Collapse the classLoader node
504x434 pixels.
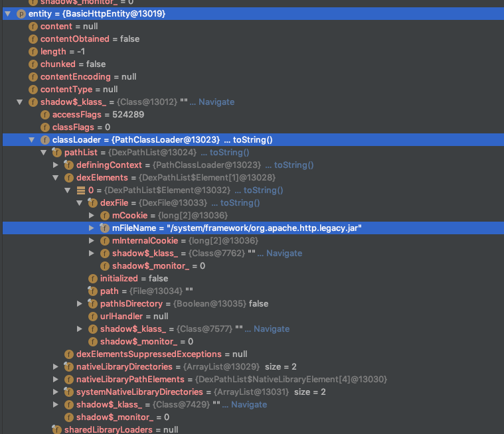[31, 140]
